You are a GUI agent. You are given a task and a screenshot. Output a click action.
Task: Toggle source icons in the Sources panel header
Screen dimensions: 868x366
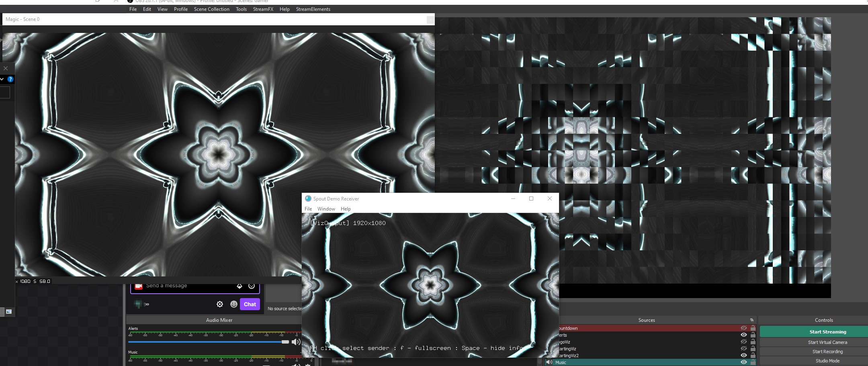click(x=752, y=320)
